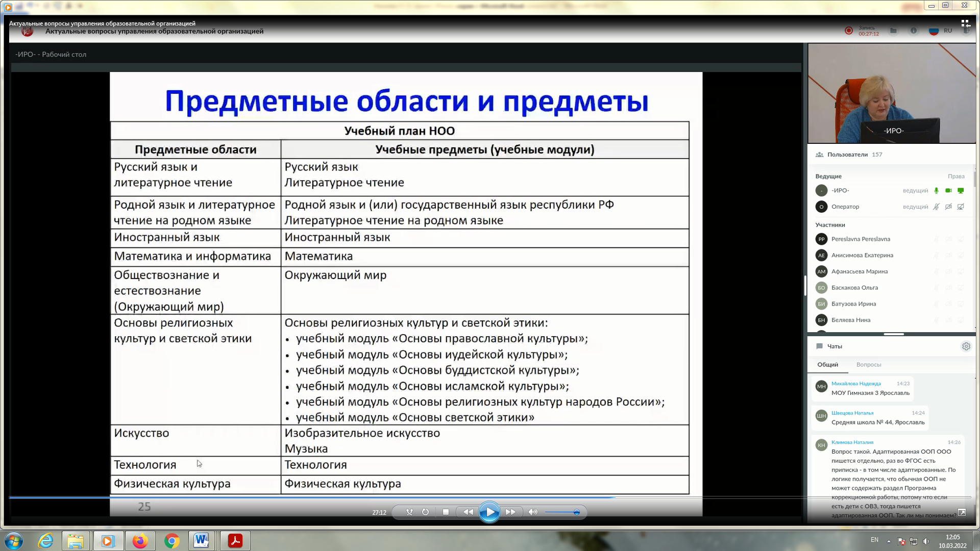Click participant Pereslavna Pereslavna
Image resolution: width=980 pixels, height=551 pixels.
pyautogui.click(x=861, y=239)
